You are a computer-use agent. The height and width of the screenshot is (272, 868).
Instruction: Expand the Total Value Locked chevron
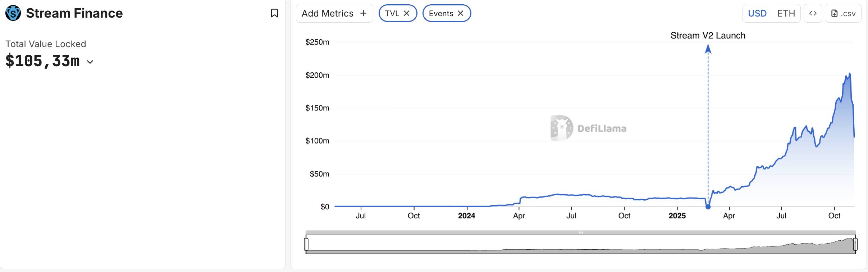coord(90,62)
